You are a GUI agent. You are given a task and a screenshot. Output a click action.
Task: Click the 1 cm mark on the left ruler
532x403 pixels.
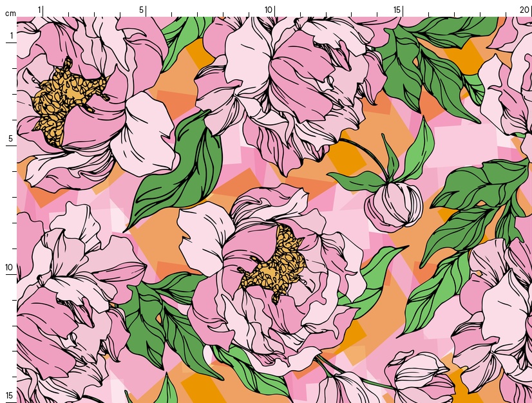[11, 42]
